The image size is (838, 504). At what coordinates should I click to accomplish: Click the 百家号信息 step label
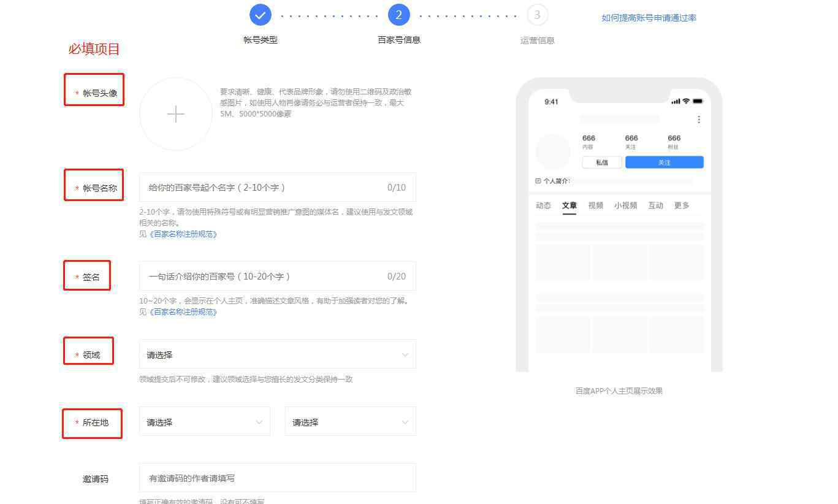pyautogui.click(x=399, y=40)
